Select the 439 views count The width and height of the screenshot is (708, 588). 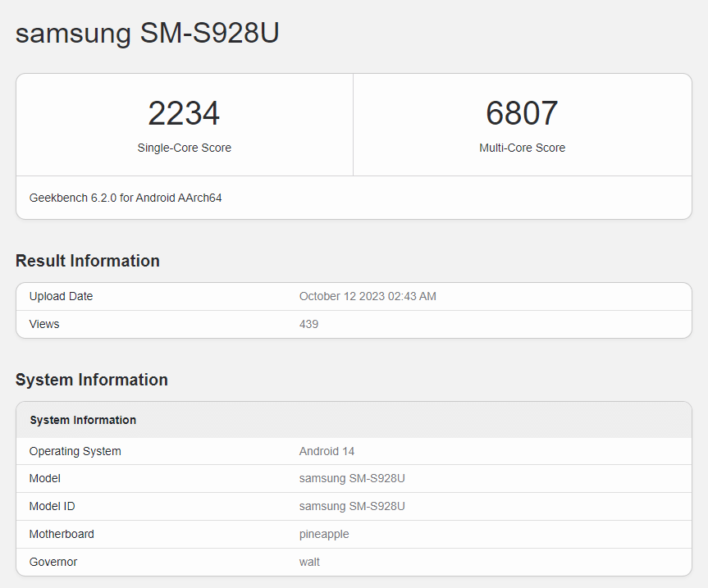click(x=308, y=324)
